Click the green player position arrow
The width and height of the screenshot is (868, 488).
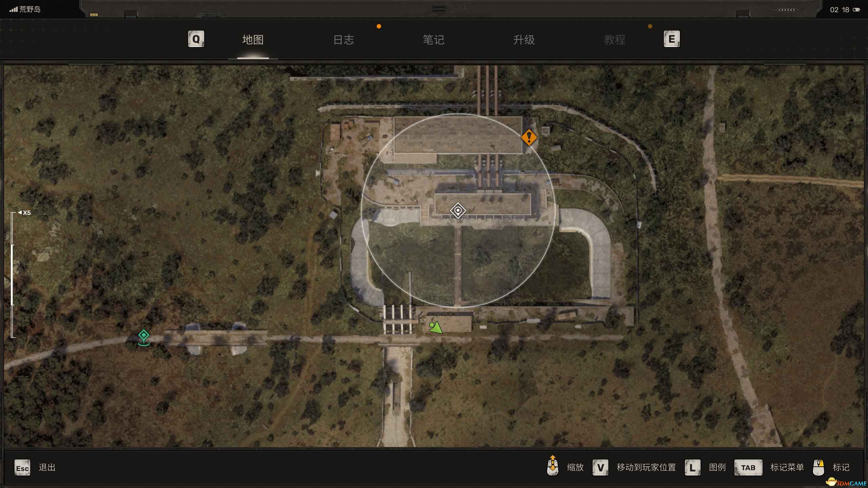click(436, 327)
